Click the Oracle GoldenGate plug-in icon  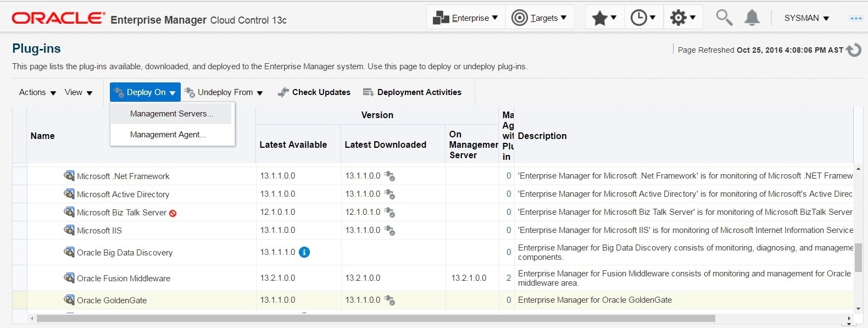[x=69, y=300]
